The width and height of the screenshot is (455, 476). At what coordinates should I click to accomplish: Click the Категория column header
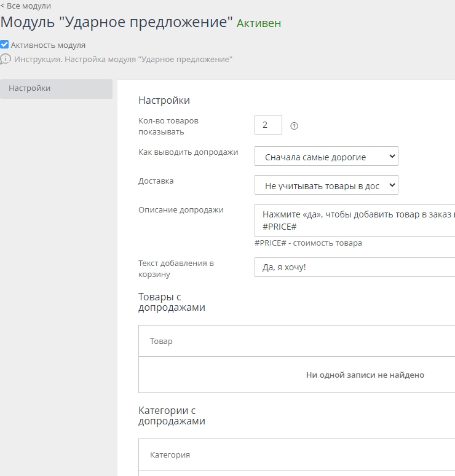170,455
